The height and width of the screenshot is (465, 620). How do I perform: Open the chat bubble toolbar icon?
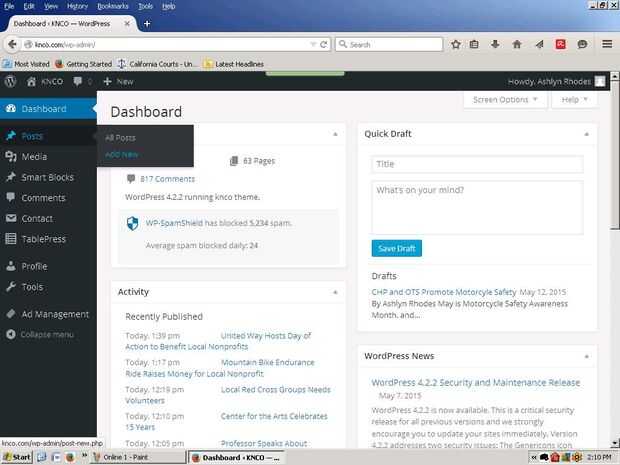(x=582, y=44)
